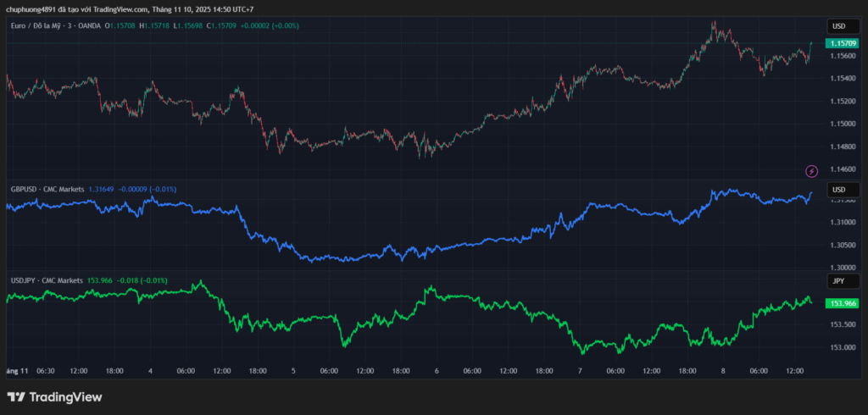This screenshot has width=868, height=415.
Task: Click the USDJPY value 153.966 in legend
Action: 100,280
